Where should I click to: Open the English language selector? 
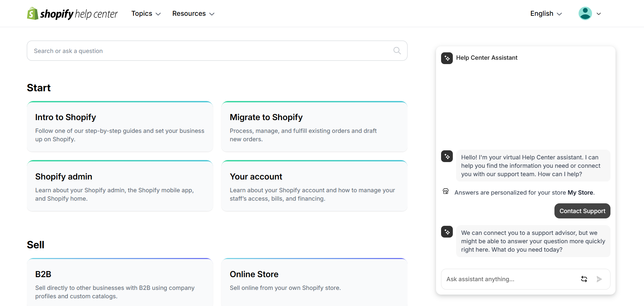pyautogui.click(x=545, y=14)
